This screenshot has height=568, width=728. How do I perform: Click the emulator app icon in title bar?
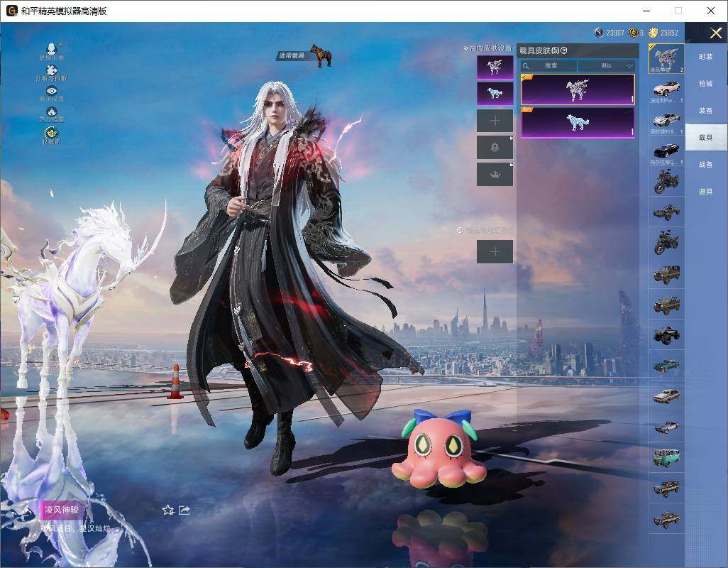(x=11, y=11)
